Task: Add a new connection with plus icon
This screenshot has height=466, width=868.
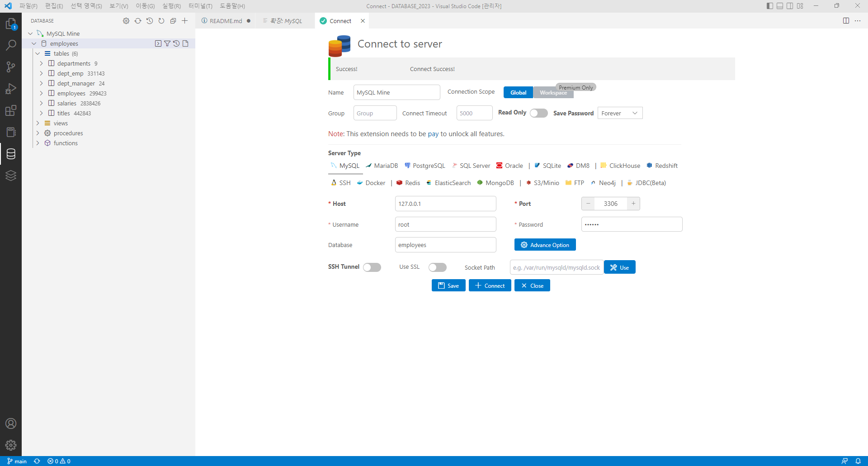Action: (x=185, y=21)
